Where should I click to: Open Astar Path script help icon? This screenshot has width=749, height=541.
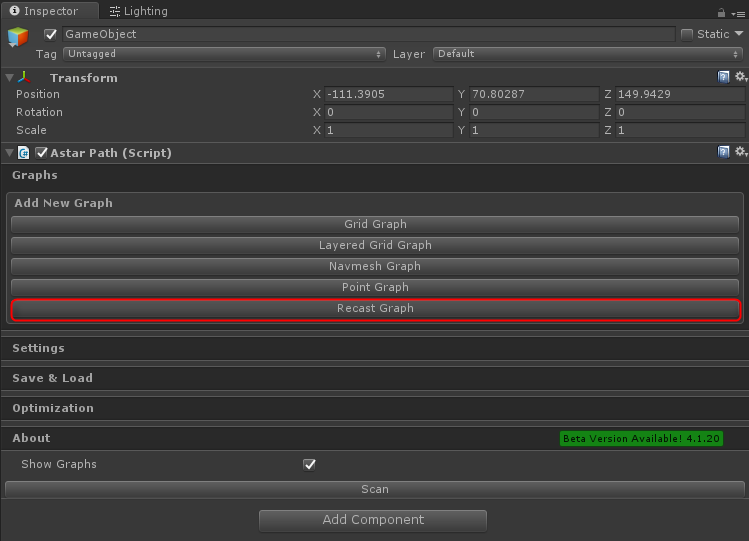[x=724, y=152]
